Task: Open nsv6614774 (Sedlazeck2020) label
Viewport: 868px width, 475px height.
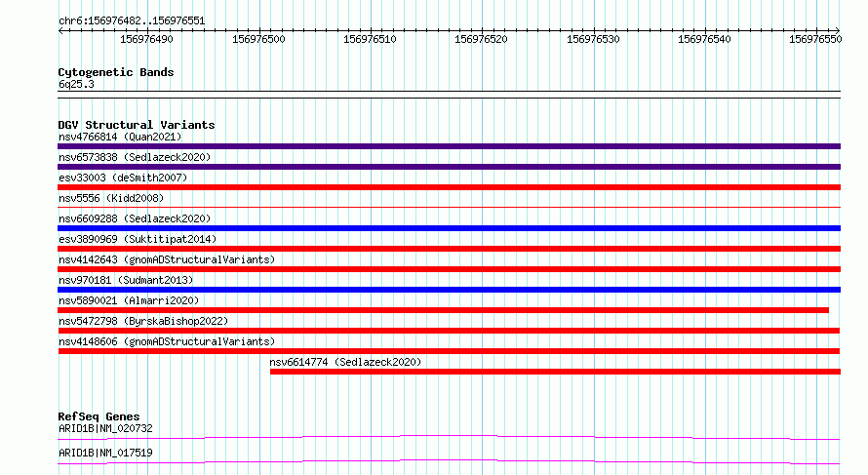Action: (345, 362)
